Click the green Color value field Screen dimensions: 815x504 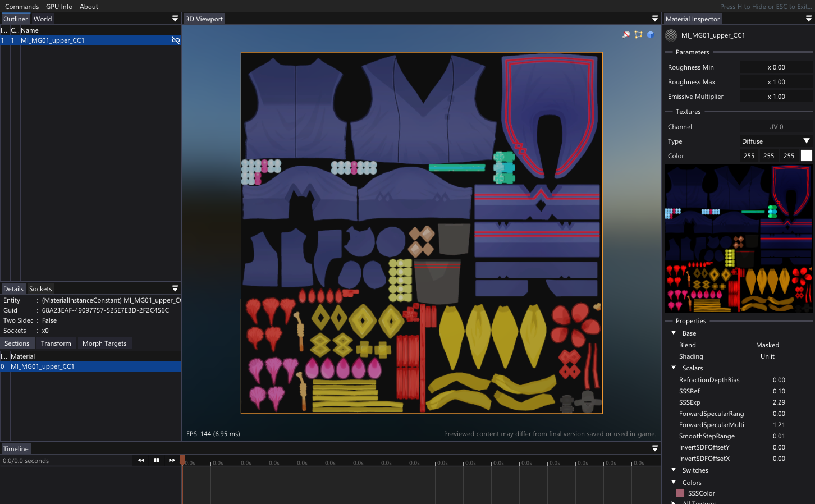(769, 156)
